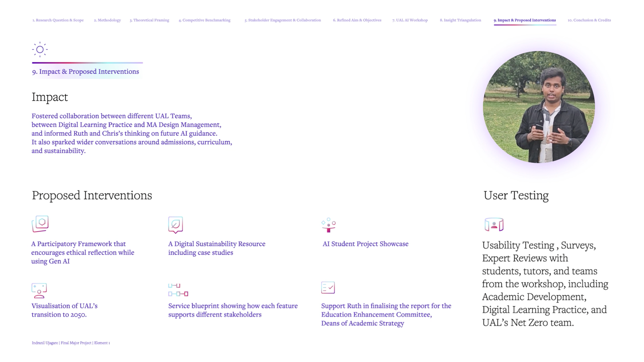Click 'Support Ruth in finalising the report' text
The height and width of the screenshot is (362, 644).
(x=386, y=314)
